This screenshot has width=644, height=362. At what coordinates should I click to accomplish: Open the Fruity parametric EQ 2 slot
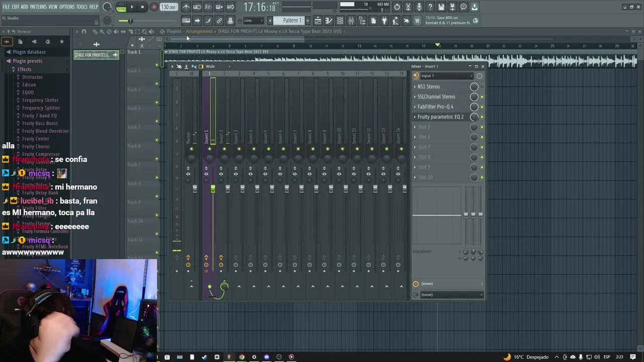[x=441, y=117]
